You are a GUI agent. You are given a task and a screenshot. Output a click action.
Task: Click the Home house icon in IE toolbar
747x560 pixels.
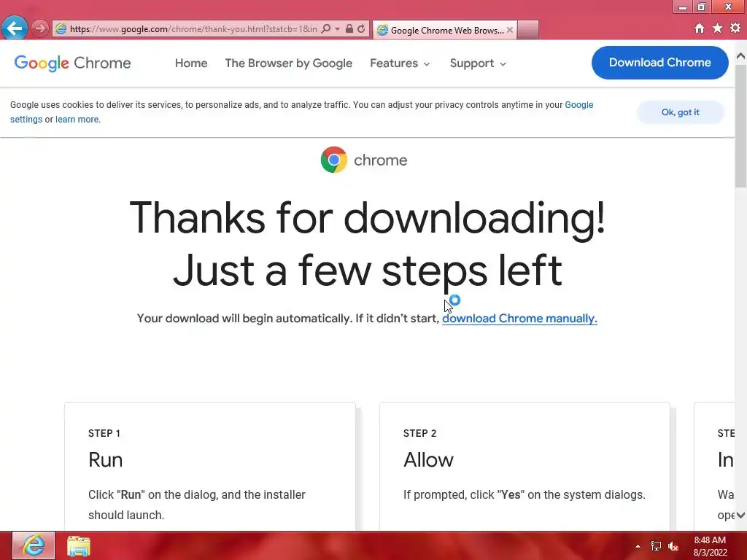[699, 28]
